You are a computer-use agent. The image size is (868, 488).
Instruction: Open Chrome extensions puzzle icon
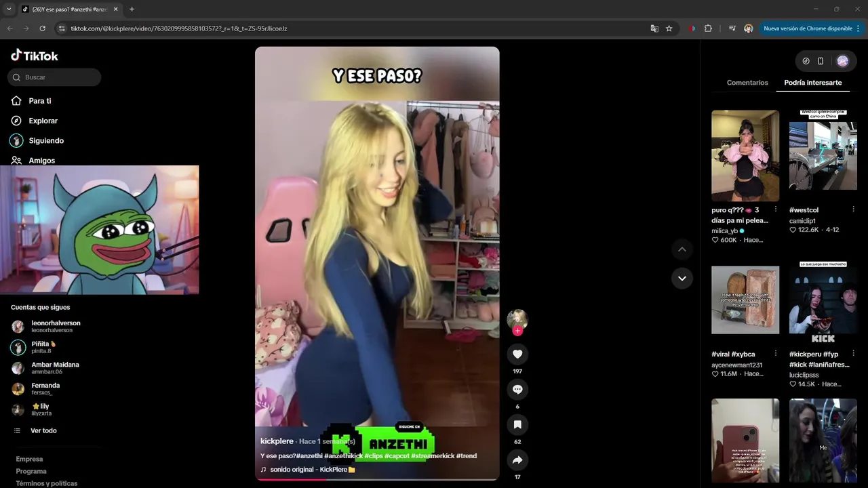pos(708,28)
